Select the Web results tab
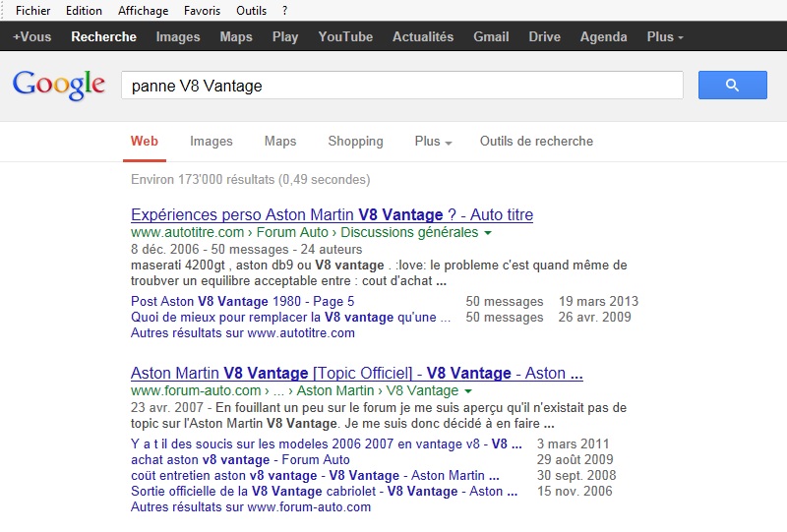The image size is (787, 532). 145,141
